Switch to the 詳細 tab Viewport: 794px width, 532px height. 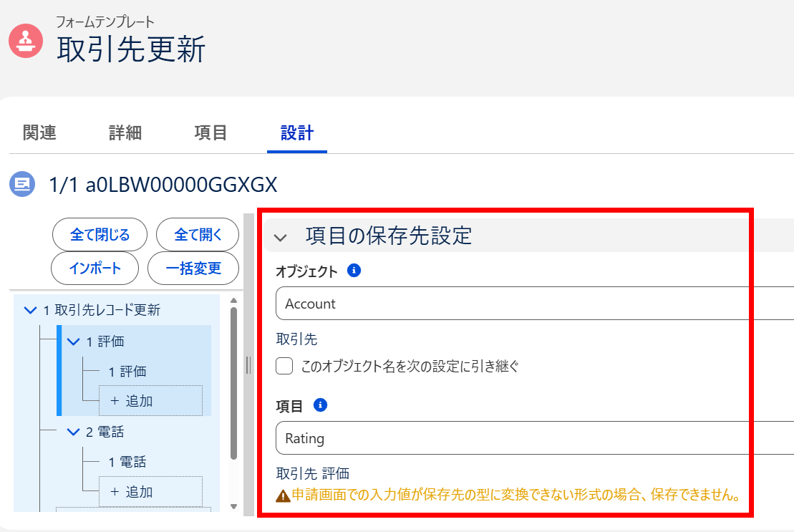[125, 132]
